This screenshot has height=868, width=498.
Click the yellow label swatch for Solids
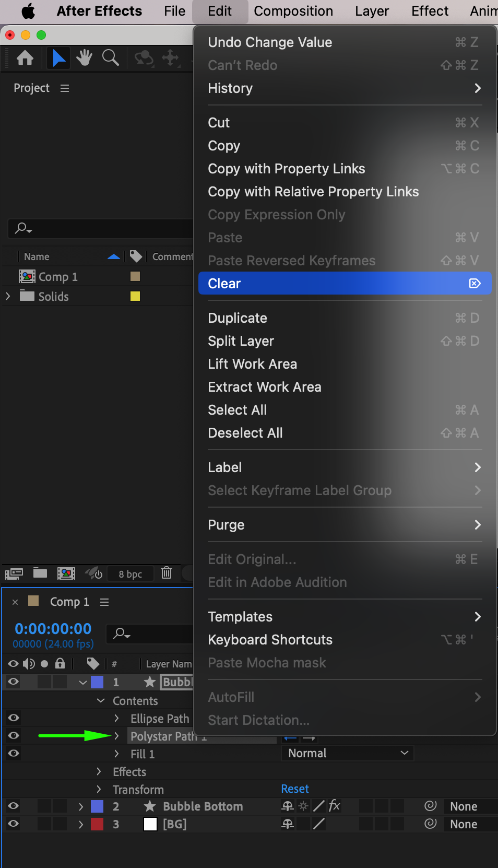point(135,296)
